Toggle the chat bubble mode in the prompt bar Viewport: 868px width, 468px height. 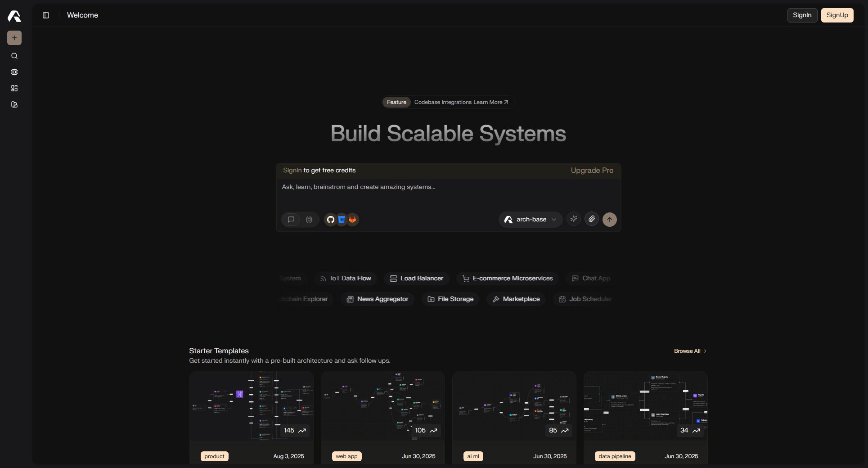(x=291, y=220)
